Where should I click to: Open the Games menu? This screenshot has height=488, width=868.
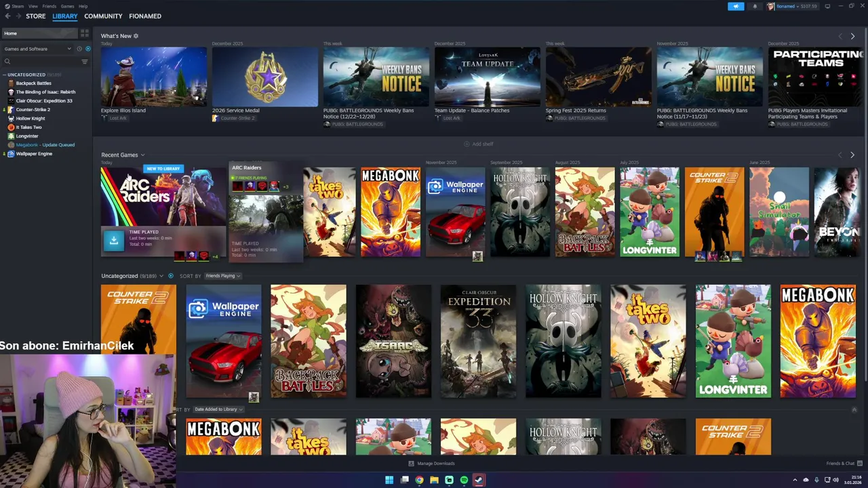(x=67, y=6)
